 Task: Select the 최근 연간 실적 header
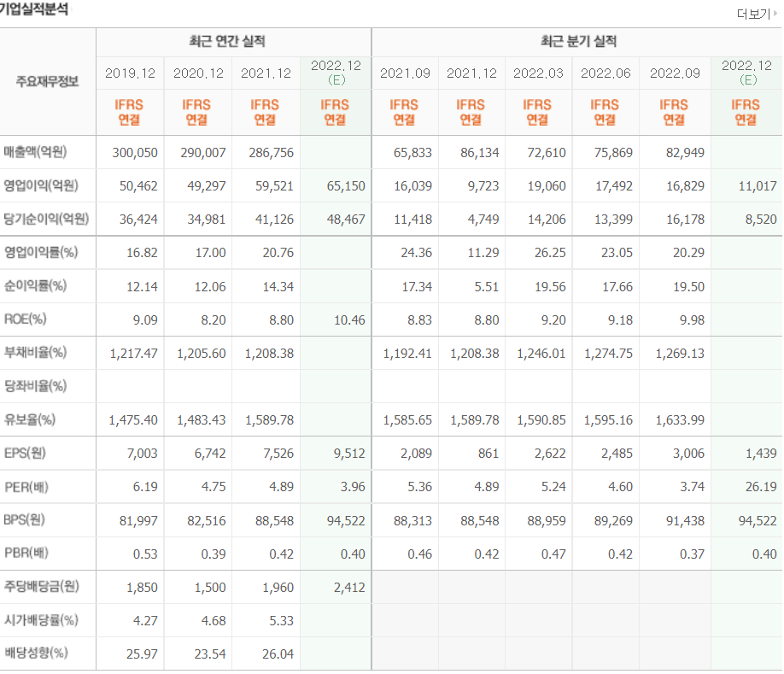[227, 41]
